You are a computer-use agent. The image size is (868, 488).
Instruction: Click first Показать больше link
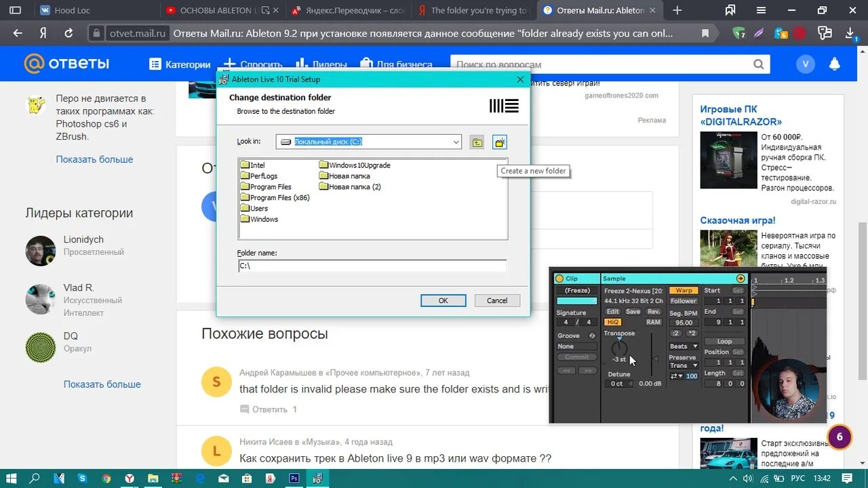[94, 159]
